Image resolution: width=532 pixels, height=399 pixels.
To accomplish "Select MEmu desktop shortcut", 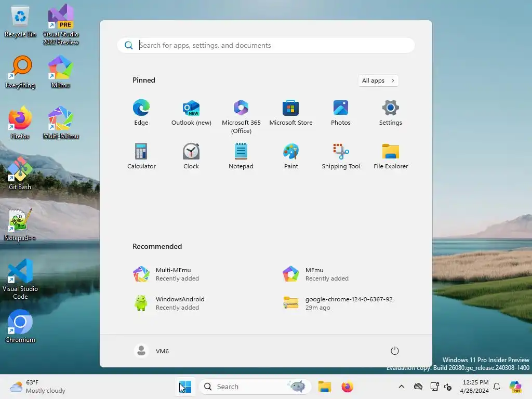I will [60, 72].
